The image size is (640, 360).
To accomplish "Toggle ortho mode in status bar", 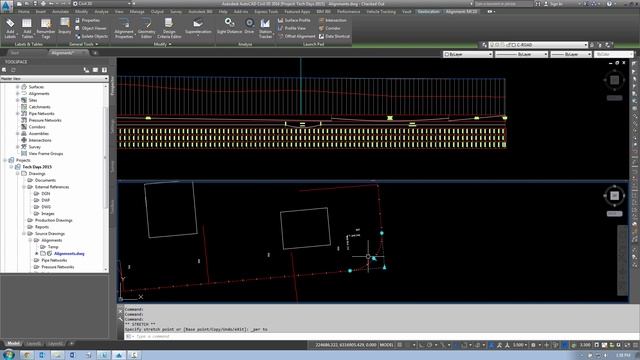I will 422,345.
